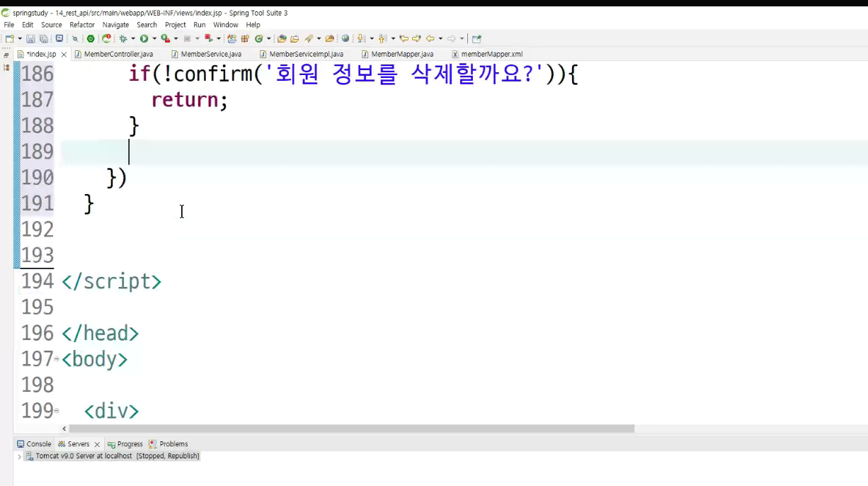Collapse the body tag fold marker at line 197
This screenshot has height=486, width=868.
[57, 359]
